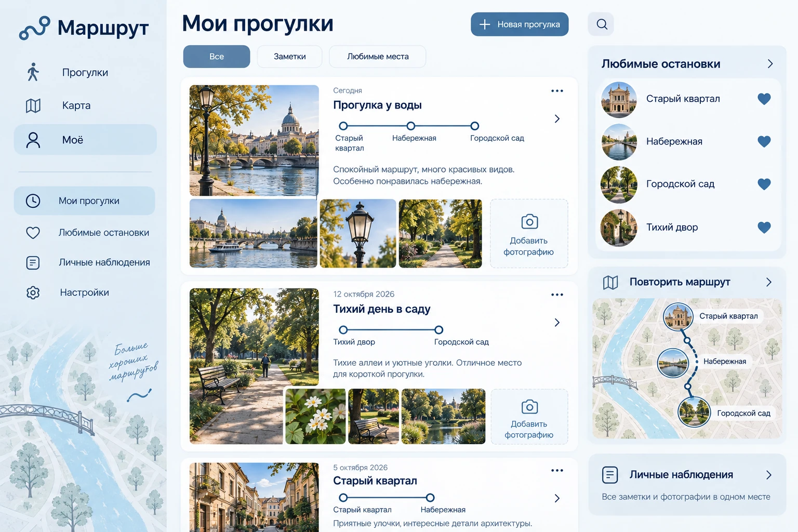Click Добавить фотографию in Тихий день в саду
798x532 pixels.
[529, 417]
